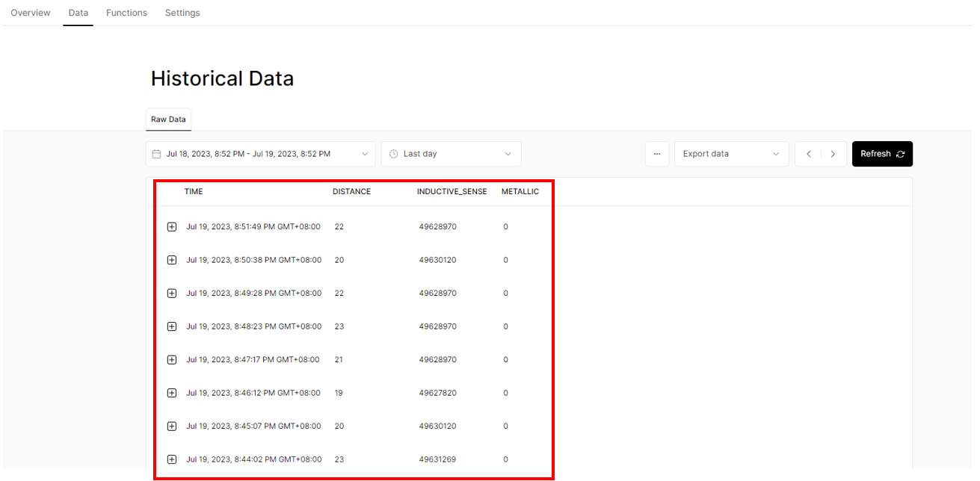980x481 pixels.
Task: Open the Export data dropdown
Action: [x=731, y=154]
